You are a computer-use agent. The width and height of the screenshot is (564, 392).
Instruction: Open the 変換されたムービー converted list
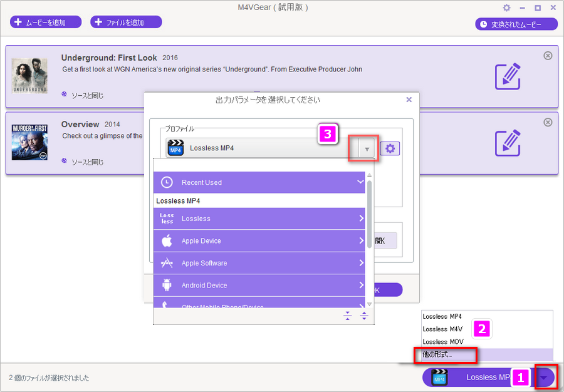(x=516, y=24)
